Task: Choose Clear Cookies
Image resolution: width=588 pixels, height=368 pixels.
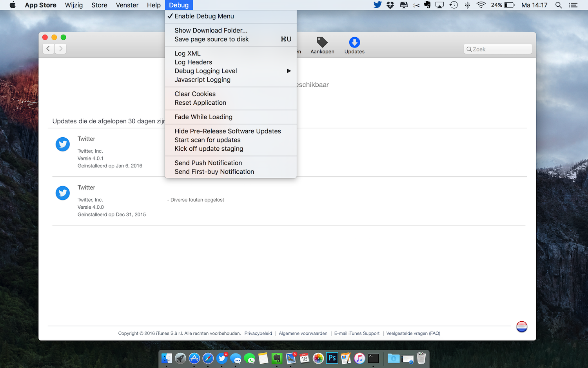Action: click(231, 94)
